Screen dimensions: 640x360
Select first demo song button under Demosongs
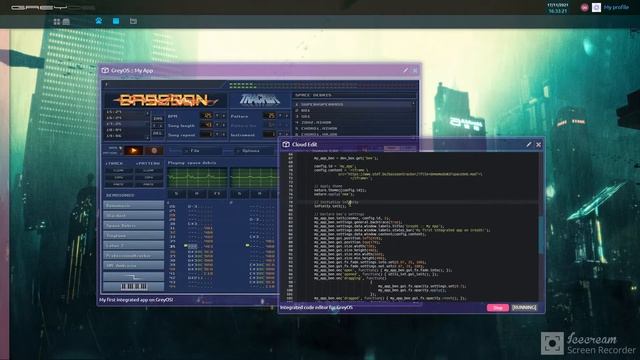(x=133, y=206)
